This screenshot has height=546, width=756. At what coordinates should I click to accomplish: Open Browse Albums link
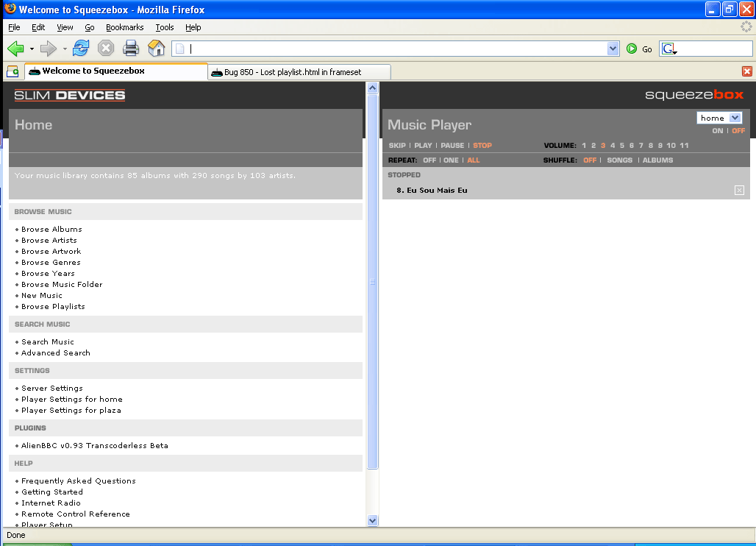coord(51,230)
